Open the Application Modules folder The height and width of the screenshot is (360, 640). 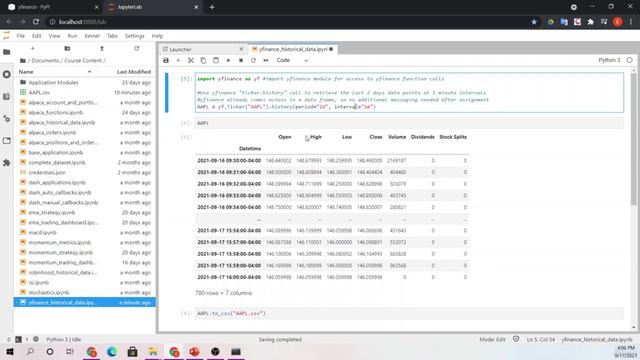click(85, 82)
